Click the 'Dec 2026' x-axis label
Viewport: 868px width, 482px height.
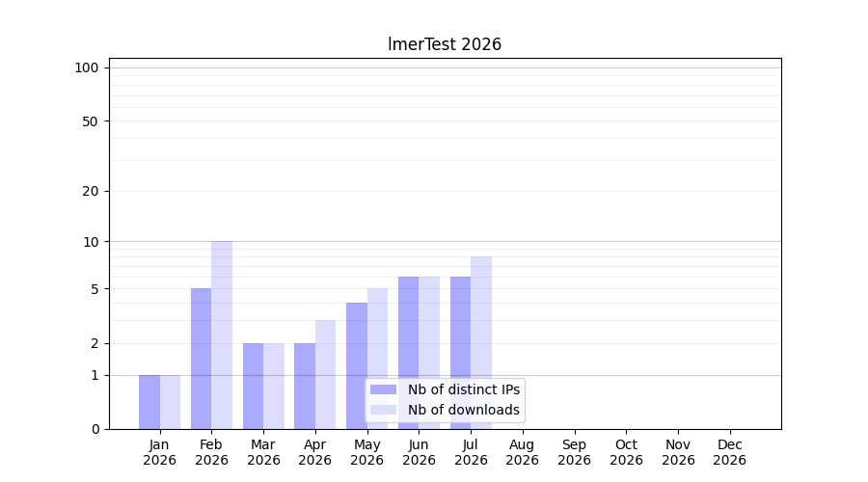pos(730,453)
